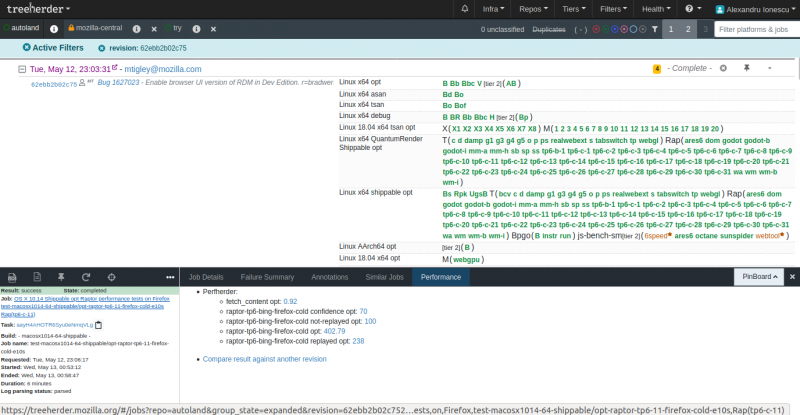Screen dimensions: 800x415
Task: Switch to the Failure Summary tab
Action: click(x=267, y=277)
